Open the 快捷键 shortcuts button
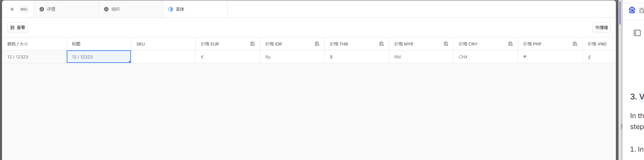The height and width of the screenshot is (160, 644). coord(601,28)
